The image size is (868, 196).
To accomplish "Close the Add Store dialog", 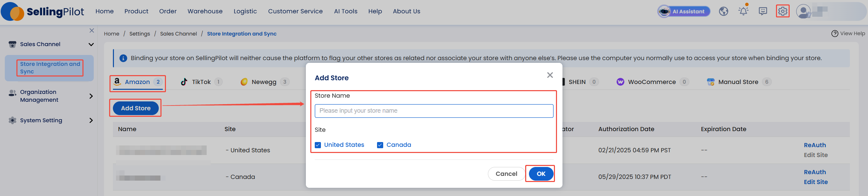I will coord(550,75).
